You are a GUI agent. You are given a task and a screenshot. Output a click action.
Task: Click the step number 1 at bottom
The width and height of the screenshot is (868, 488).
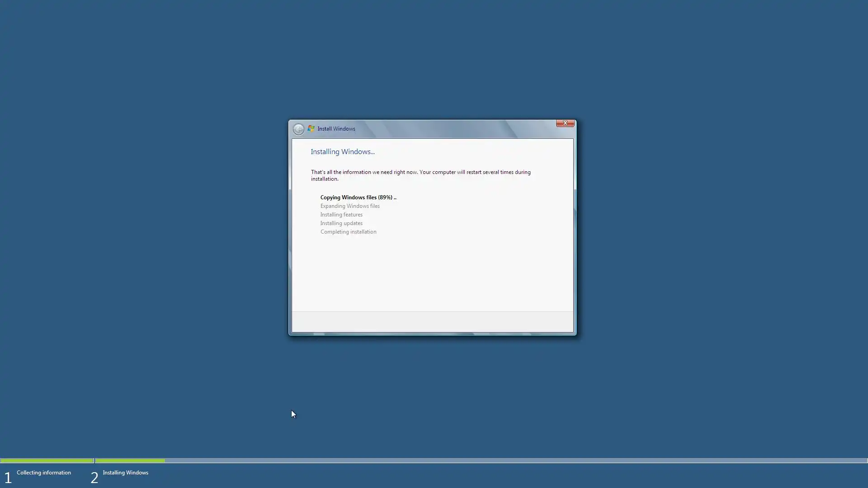8,478
